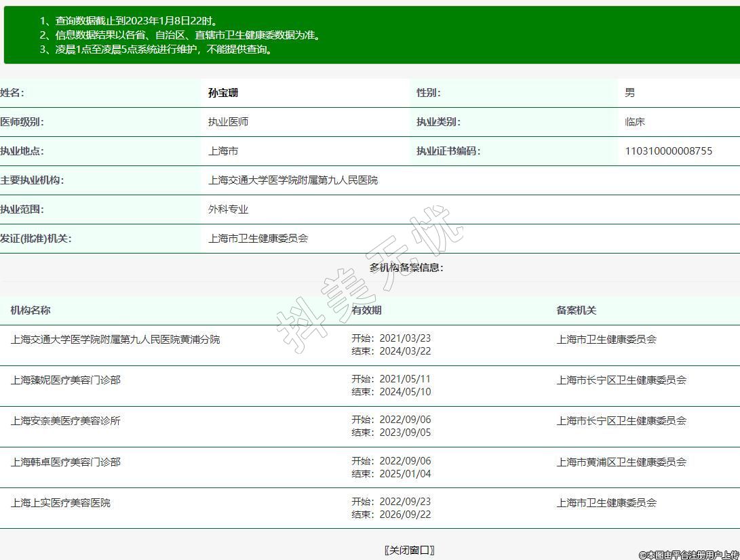740x560 pixels.
Task: Click the green notice banner about the query deadline
Action: click(x=370, y=35)
